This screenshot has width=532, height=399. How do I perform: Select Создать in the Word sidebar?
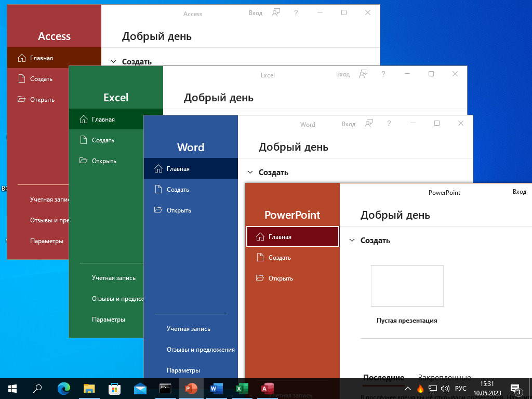[x=191, y=190]
